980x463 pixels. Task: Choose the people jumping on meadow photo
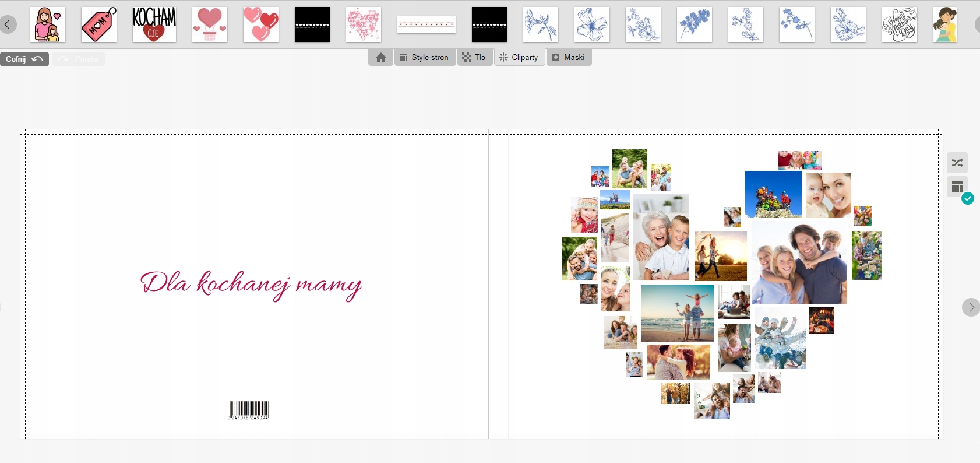(x=615, y=199)
